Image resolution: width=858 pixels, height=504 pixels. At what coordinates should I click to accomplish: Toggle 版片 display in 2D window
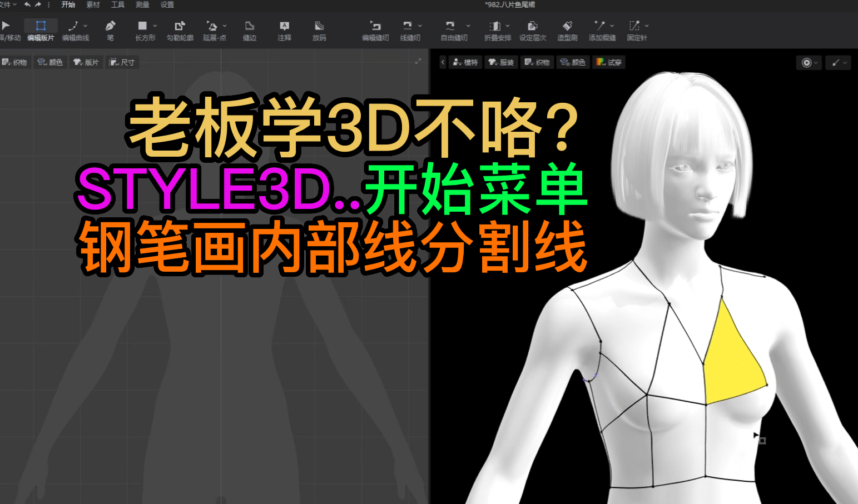click(86, 62)
